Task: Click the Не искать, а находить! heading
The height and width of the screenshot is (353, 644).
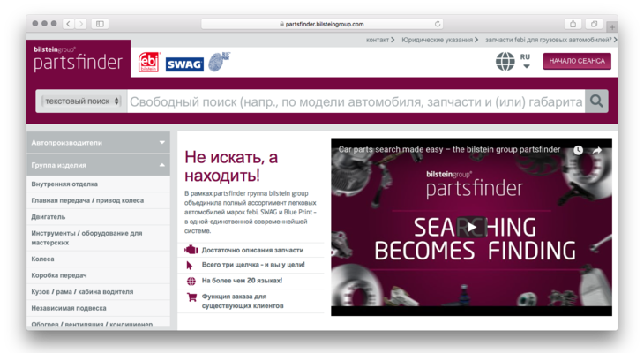Action: pyautogui.click(x=231, y=166)
